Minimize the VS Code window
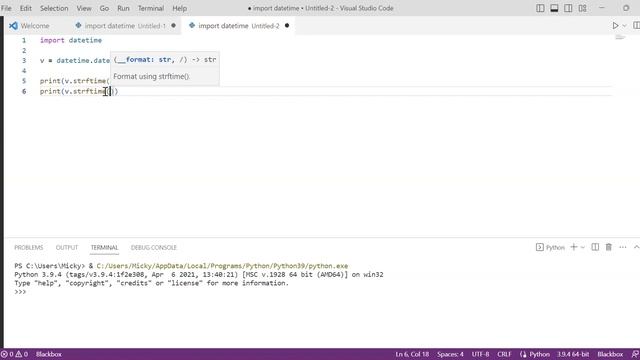Screen dimensions: 640x360 [x=602, y=8]
